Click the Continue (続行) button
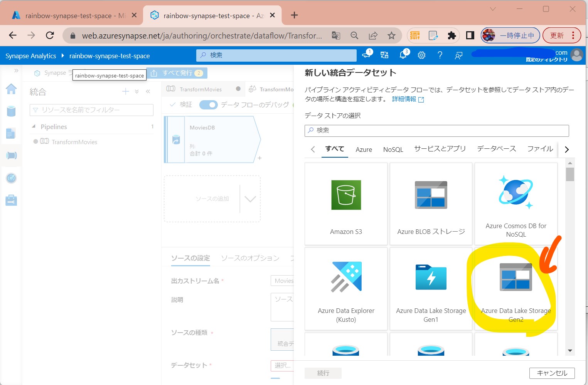 click(x=323, y=373)
